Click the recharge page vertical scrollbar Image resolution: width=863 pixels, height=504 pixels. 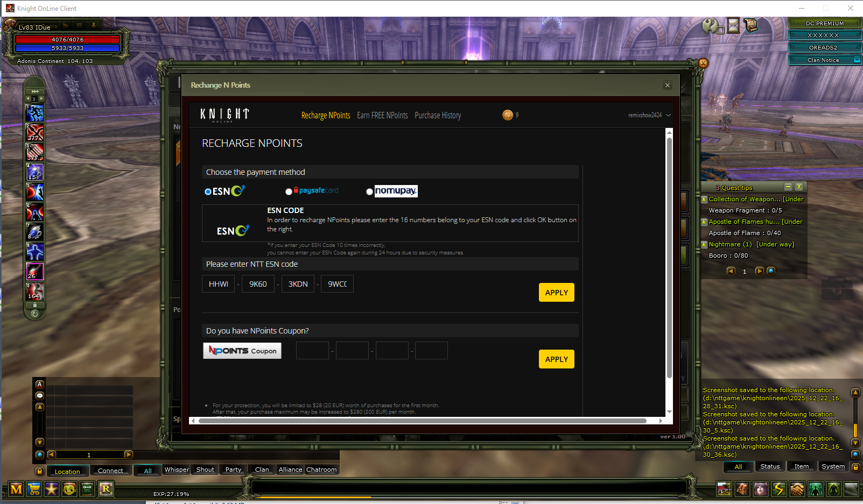click(669, 258)
